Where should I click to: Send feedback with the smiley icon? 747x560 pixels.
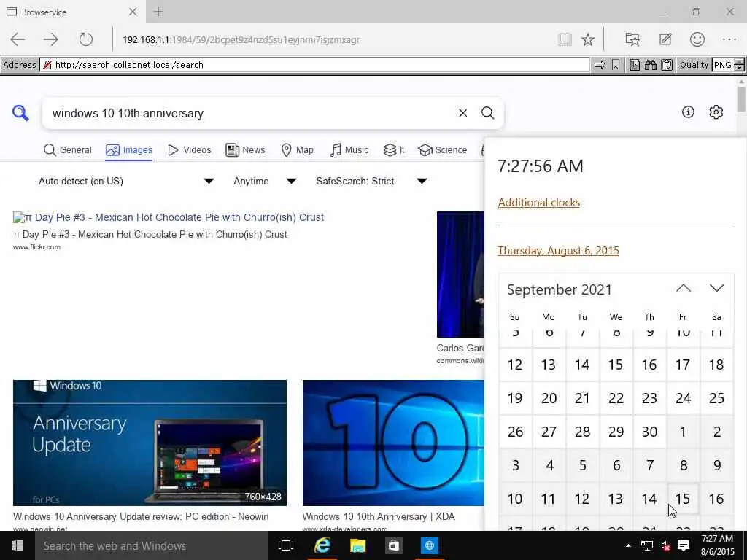pyautogui.click(x=697, y=39)
